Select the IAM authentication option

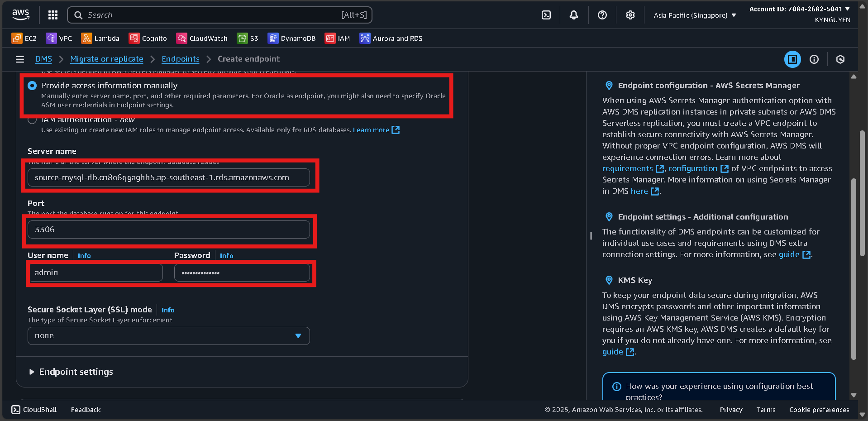click(x=32, y=120)
